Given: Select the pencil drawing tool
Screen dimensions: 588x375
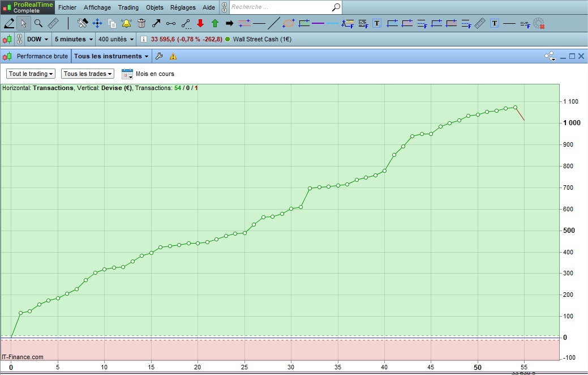Looking at the screenshot, I should (x=9, y=23).
